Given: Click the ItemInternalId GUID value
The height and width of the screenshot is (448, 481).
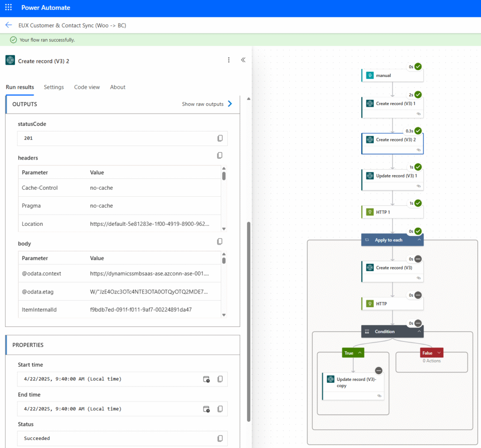Looking at the screenshot, I should click(x=141, y=310).
